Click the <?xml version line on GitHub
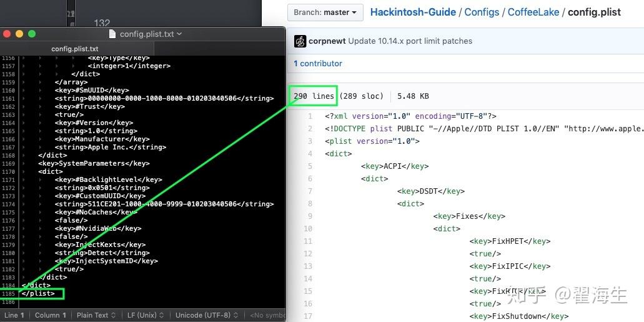The width and height of the screenshot is (644, 322). pos(411,116)
